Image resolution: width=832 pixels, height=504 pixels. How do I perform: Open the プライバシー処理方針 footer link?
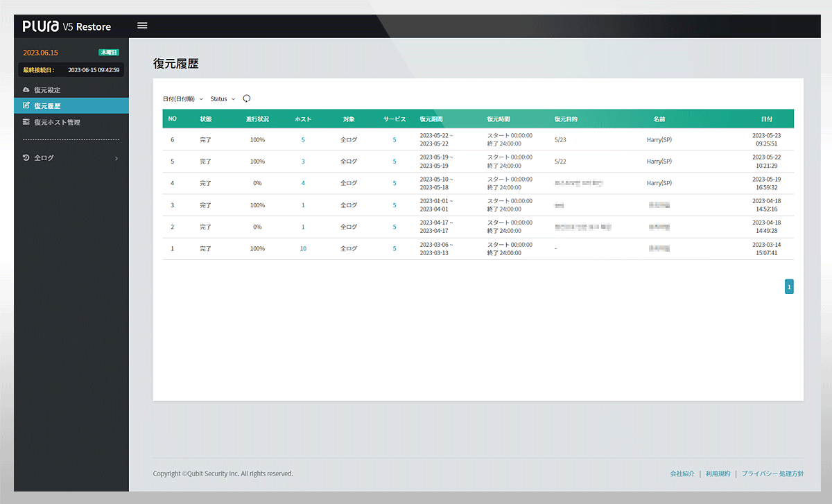coord(772,473)
